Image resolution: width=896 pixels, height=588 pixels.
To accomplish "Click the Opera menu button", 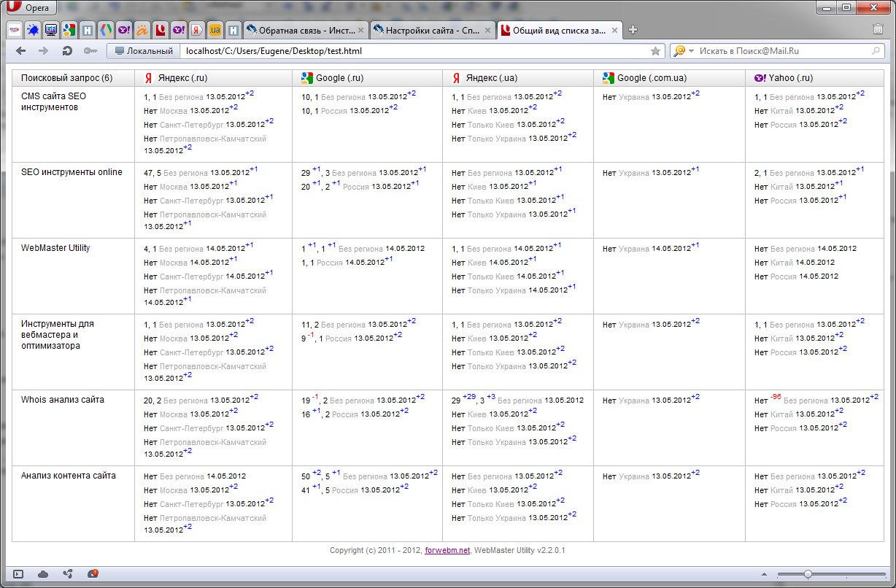I will [28, 8].
